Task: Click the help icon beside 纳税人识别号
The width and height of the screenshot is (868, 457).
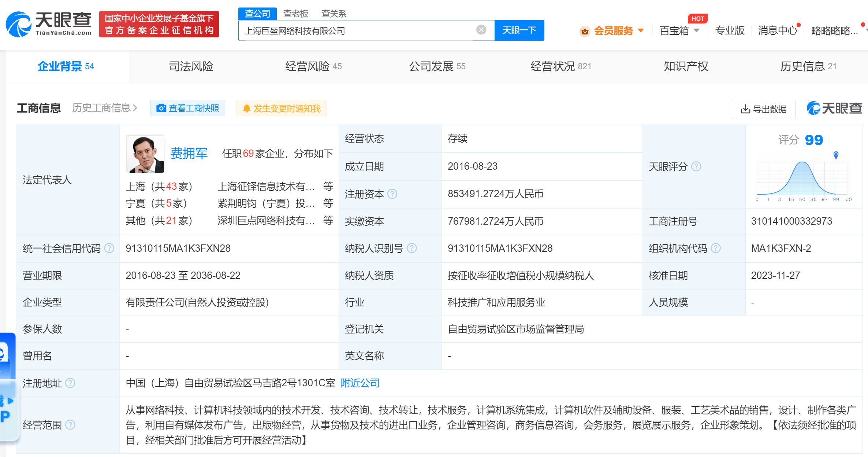Action: [x=413, y=248]
